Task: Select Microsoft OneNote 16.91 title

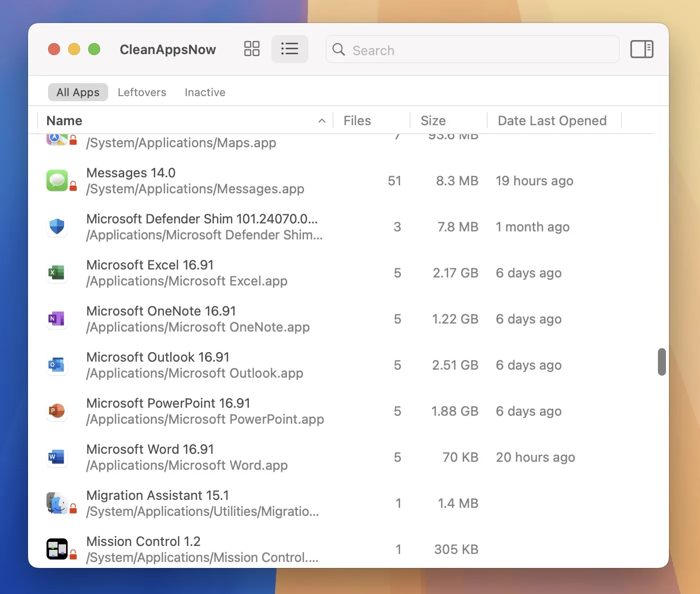Action: point(161,311)
